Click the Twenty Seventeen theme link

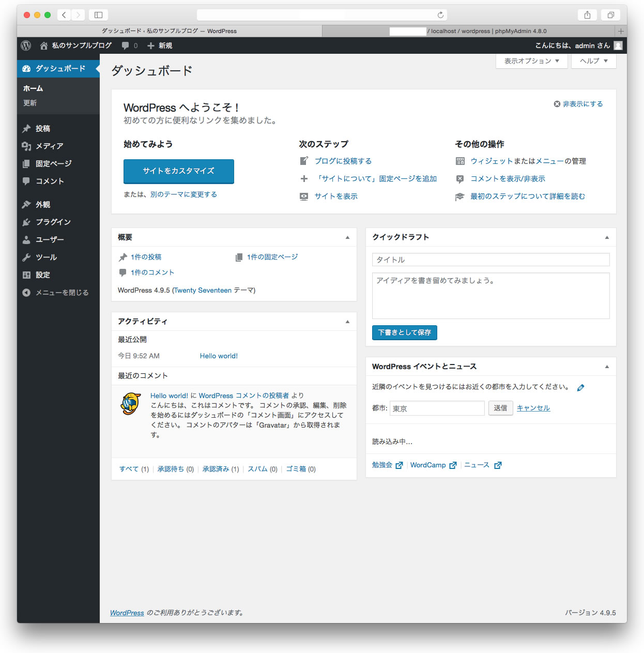[203, 290]
